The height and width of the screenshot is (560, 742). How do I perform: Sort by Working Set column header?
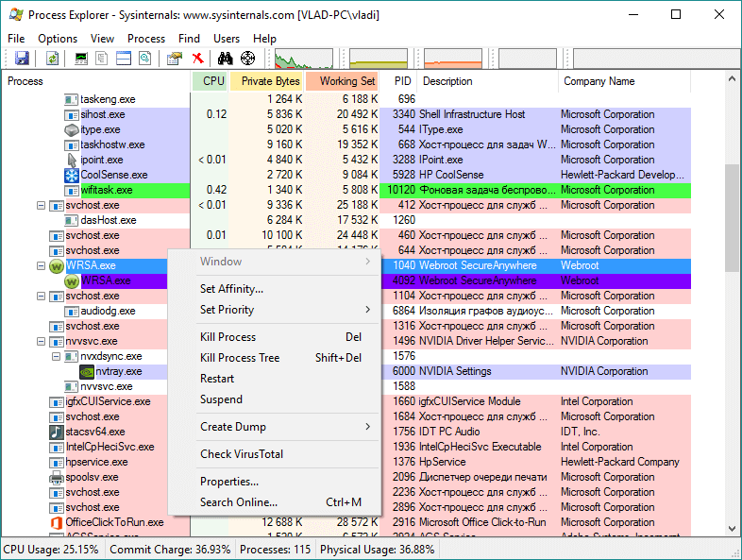click(343, 81)
